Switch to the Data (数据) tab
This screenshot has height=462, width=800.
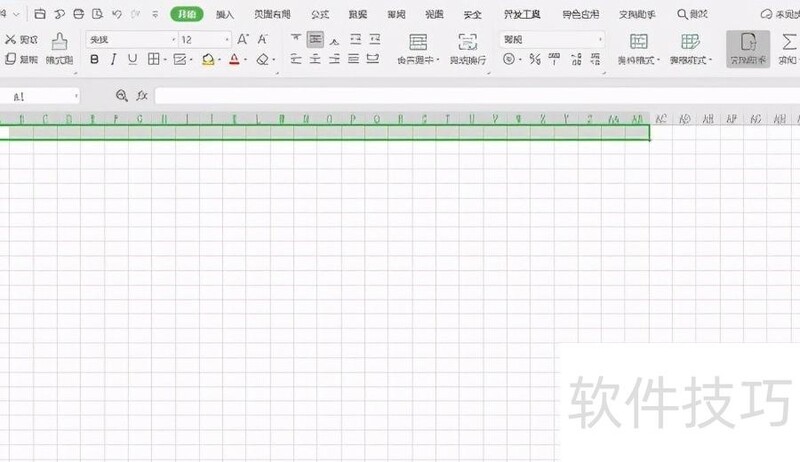pos(358,14)
